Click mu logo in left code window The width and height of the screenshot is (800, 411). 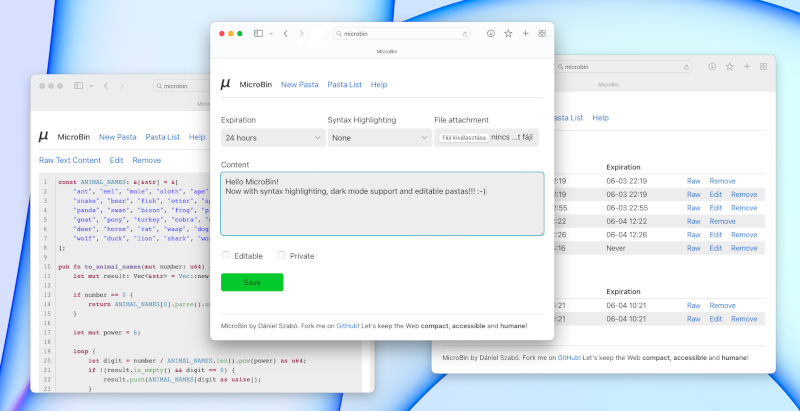43,136
